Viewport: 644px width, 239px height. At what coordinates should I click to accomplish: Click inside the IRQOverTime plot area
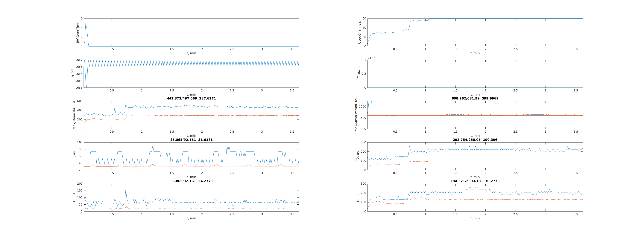pyautogui.click(x=192, y=32)
